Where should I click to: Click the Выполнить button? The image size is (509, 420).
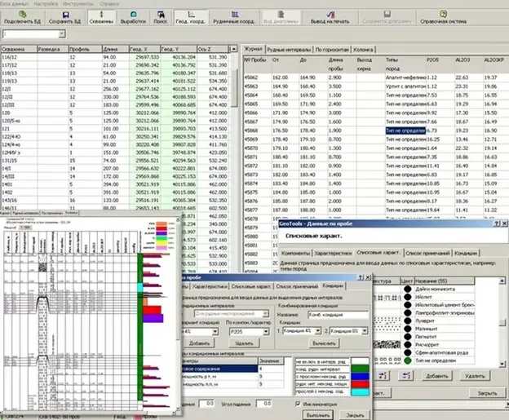(318, 415)
